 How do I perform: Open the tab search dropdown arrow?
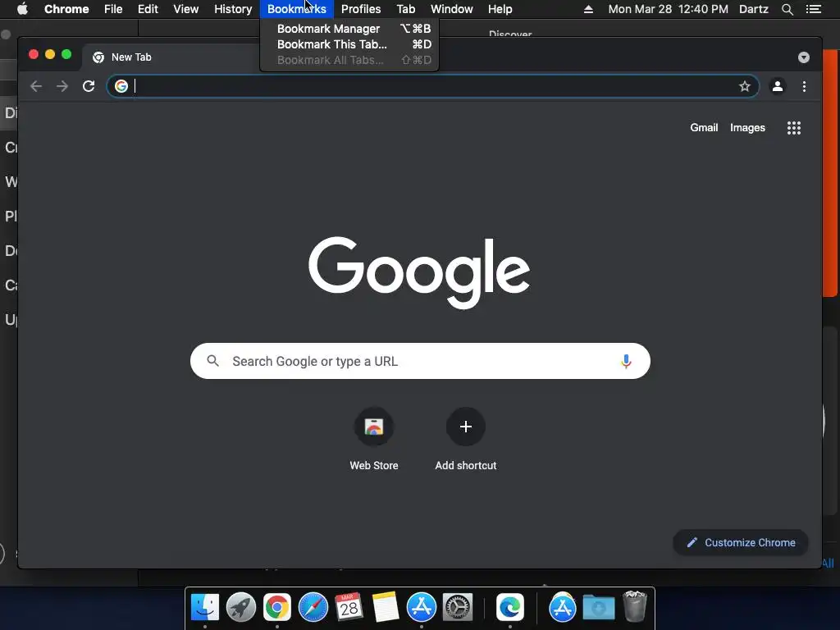click(x=804, y=57)
